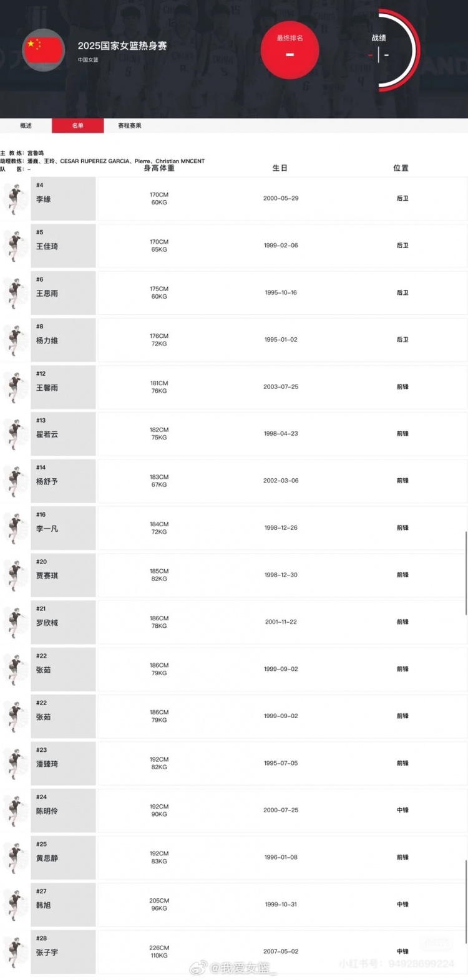Screen dimensions: 468x980
Task: Open player name 贾赛琪
Action: pos(47,576)
